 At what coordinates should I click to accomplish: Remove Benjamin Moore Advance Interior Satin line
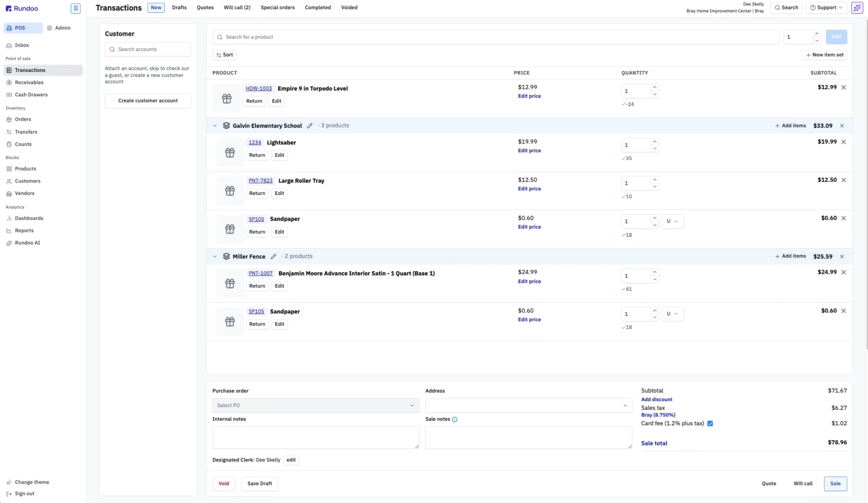pyautogui.click(x=844, y=272)
